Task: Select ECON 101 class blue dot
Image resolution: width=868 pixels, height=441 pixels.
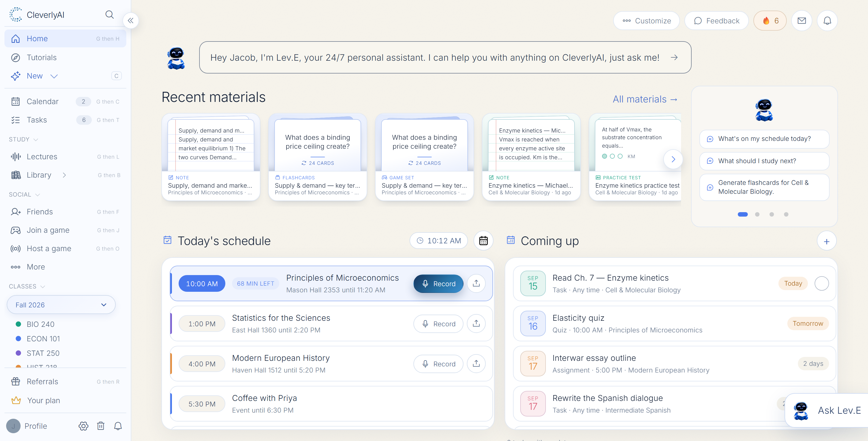Action: click(18, 339)
